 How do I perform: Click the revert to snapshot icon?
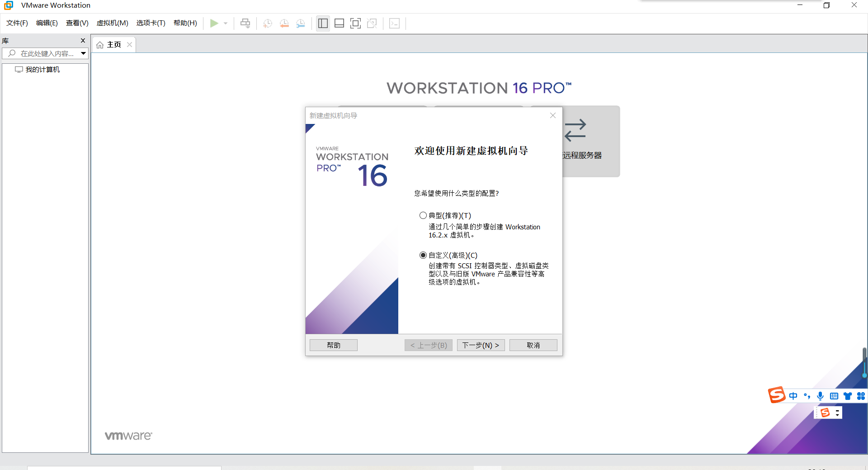284,23
